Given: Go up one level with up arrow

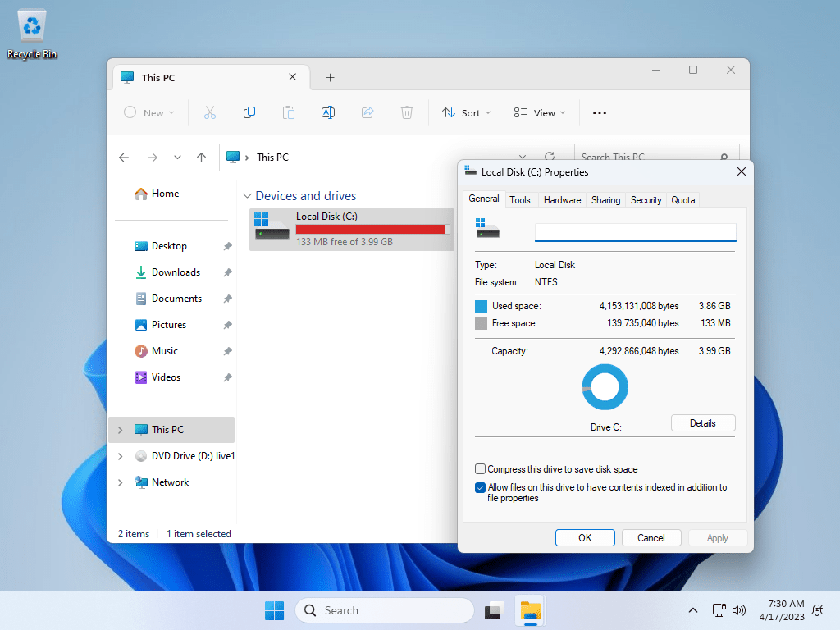Looking at the screenshot, I should pos(202,157).
